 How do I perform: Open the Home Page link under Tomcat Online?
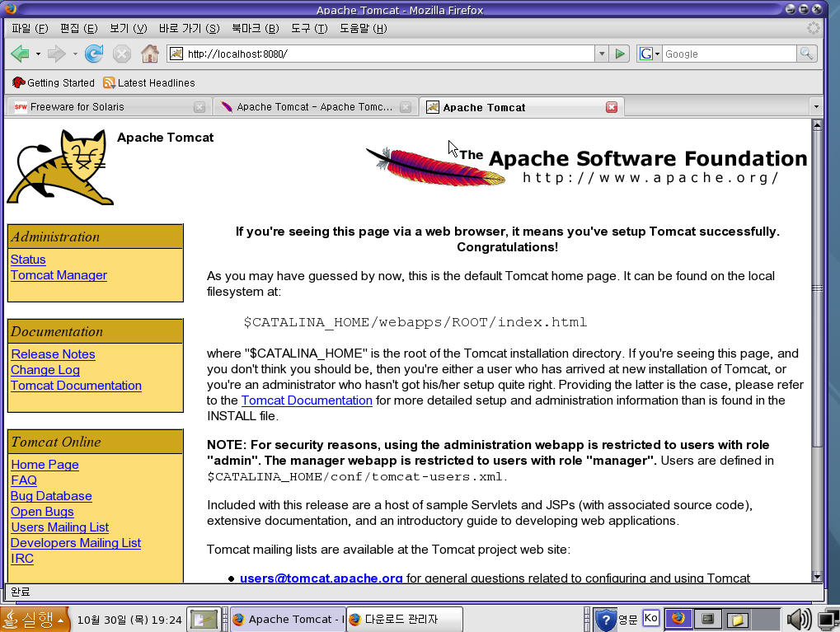pos(45,465)
